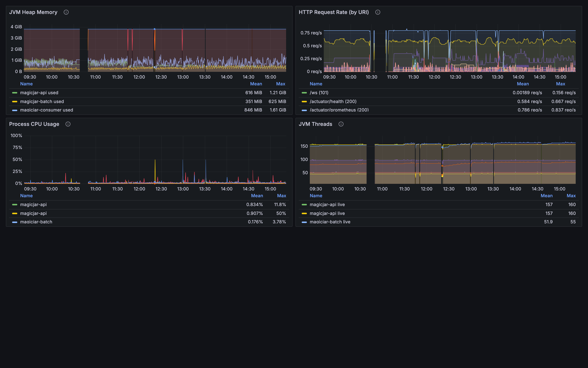The image size is (588, 368).
Task: Click yellow swatch of second magicjar-api live row
Action: point(304,213)
